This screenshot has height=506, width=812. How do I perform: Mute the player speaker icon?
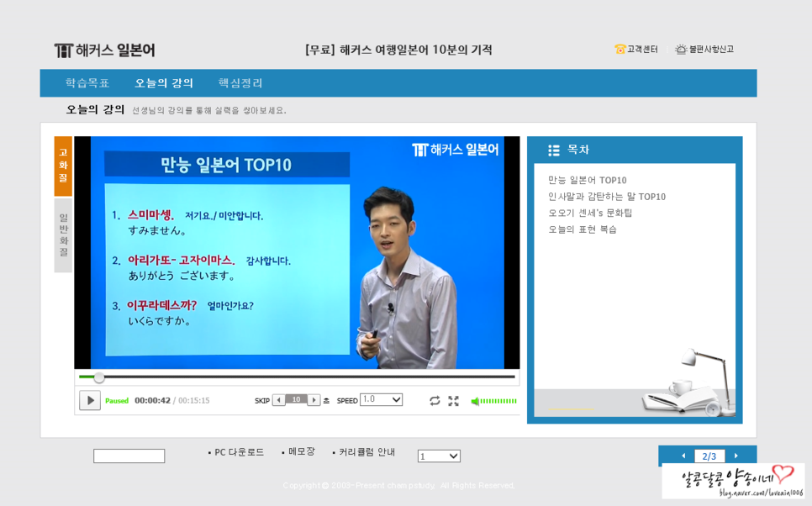click(x=474, y=401)
